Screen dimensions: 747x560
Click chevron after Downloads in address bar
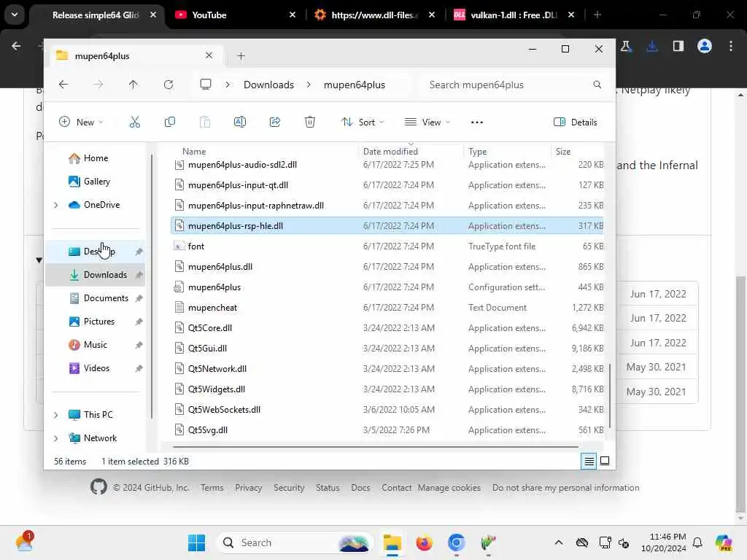(309, 85)
